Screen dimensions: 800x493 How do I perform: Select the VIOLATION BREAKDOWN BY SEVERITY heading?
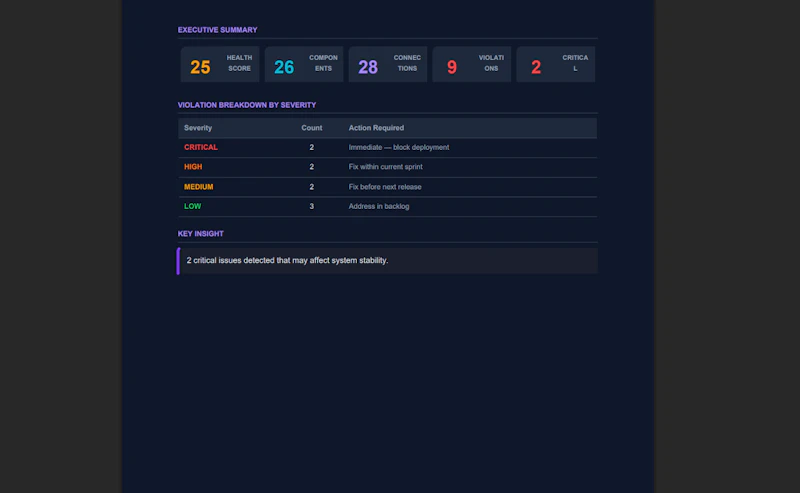(247, 105)
